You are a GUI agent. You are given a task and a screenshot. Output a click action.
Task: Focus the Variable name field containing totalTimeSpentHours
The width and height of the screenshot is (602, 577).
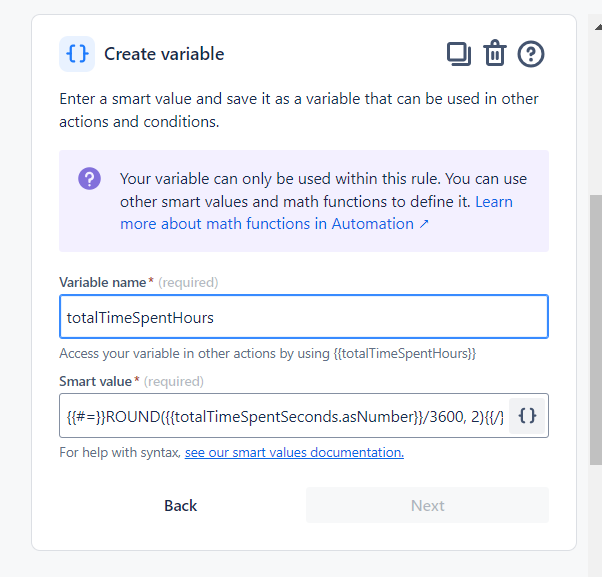point(303,317)
